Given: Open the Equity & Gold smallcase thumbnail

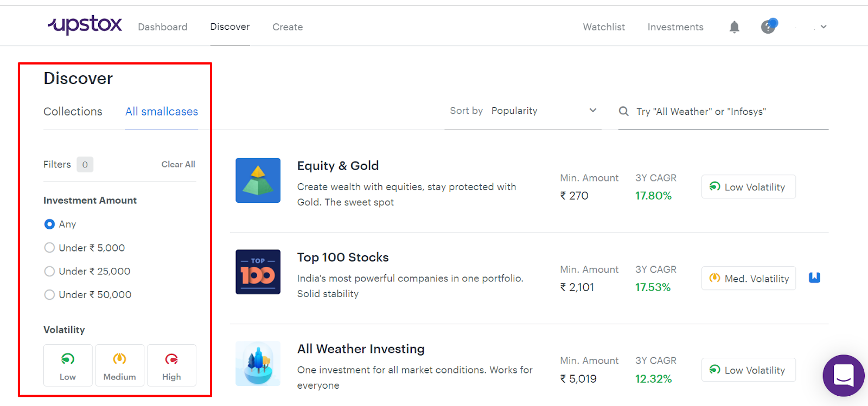Looking at the screenshot, I should [258, 180].
